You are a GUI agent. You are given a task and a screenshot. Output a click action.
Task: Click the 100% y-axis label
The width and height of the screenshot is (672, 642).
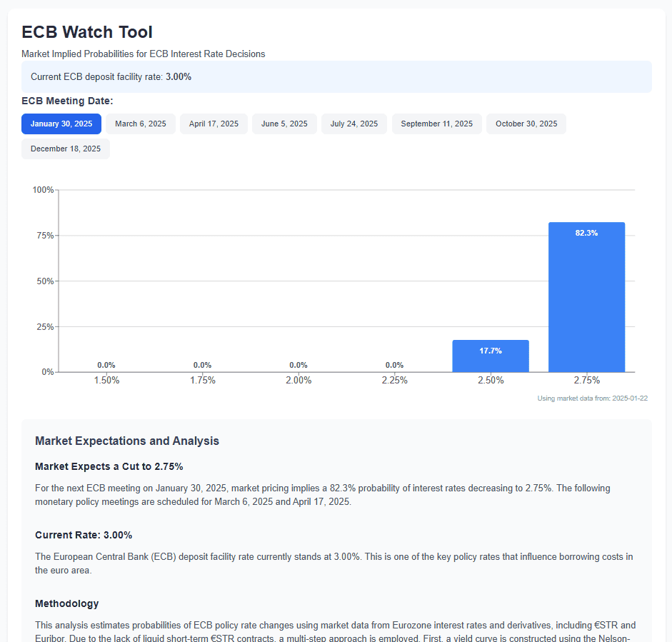tap(44, 190)
